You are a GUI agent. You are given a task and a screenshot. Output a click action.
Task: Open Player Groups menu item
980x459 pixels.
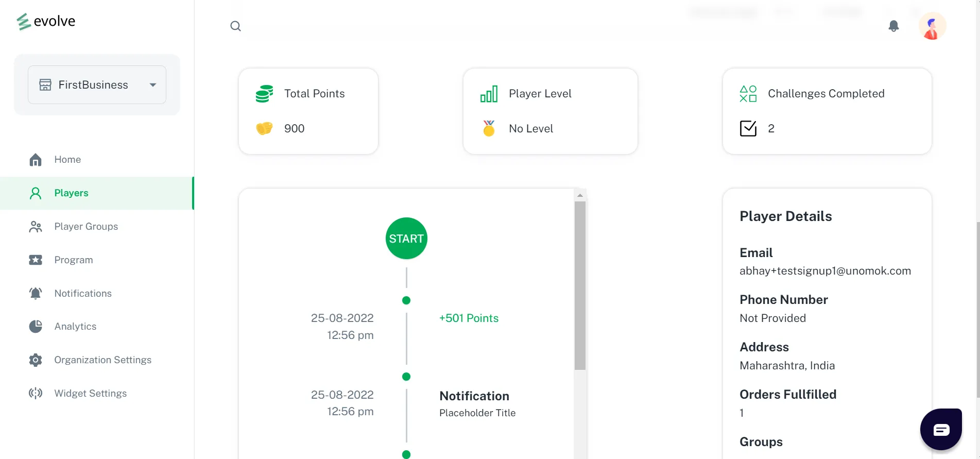(86, 227)
